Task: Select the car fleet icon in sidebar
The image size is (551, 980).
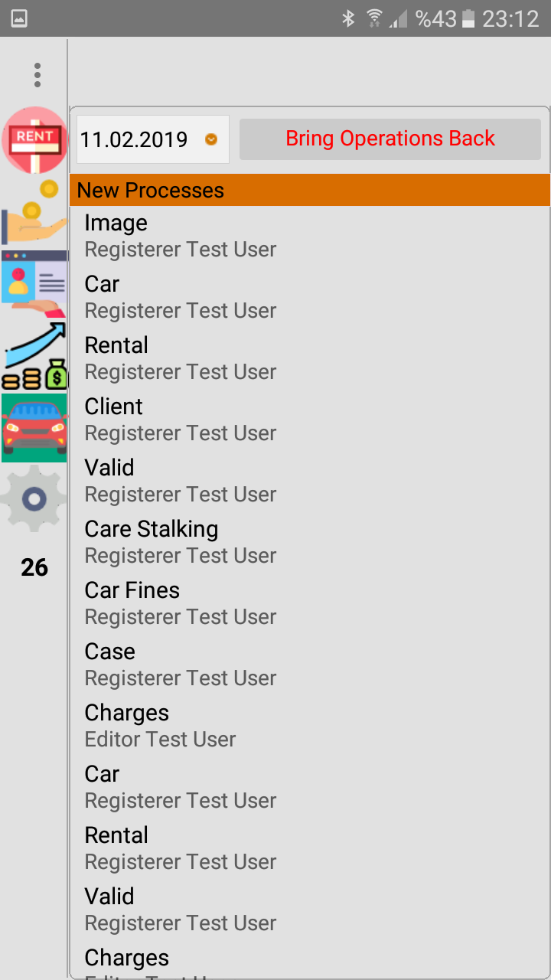Action: click(x=34, y=427)
